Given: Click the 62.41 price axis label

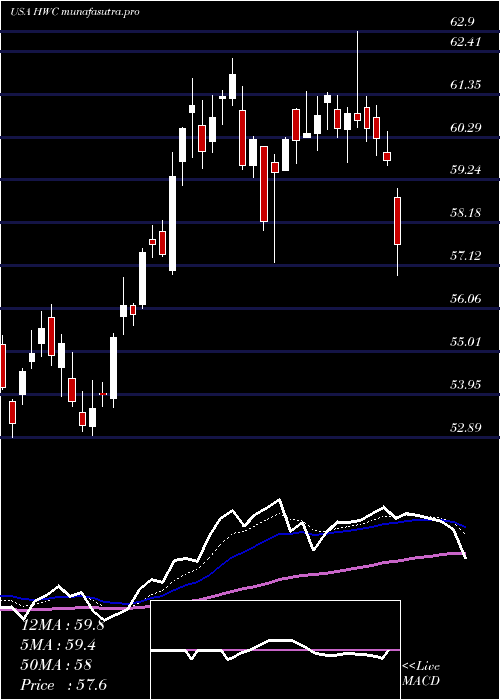Looking at the screenshot, I should (x=466, y=42).
